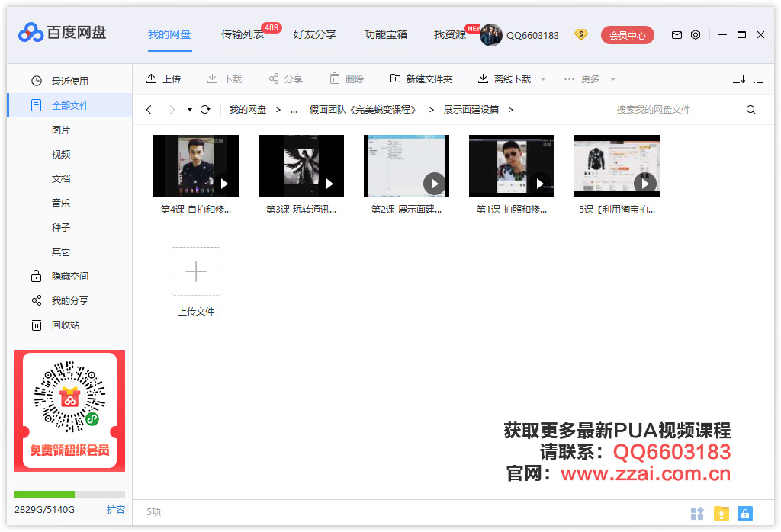This screenshot has width=781, height=532.
Task: Click 扩容 to expand storage
Action: tap(116, 510)
